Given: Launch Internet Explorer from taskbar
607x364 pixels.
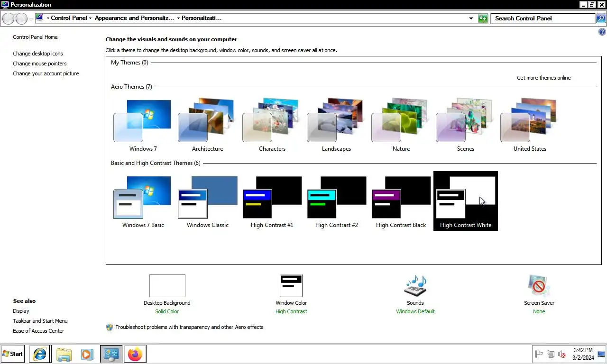Looking at the screenshot, I should pyautogui.click(x=40, y=354).
